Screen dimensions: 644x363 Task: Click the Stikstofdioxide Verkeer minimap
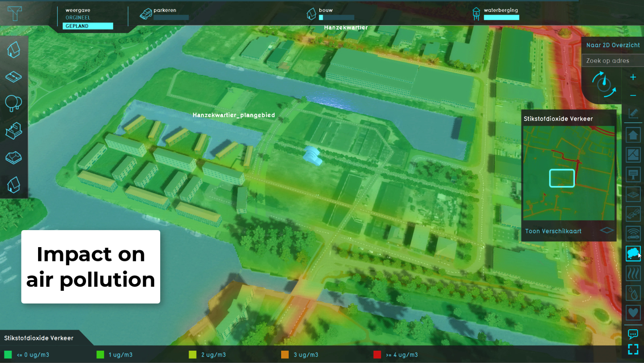click(569, 173)
